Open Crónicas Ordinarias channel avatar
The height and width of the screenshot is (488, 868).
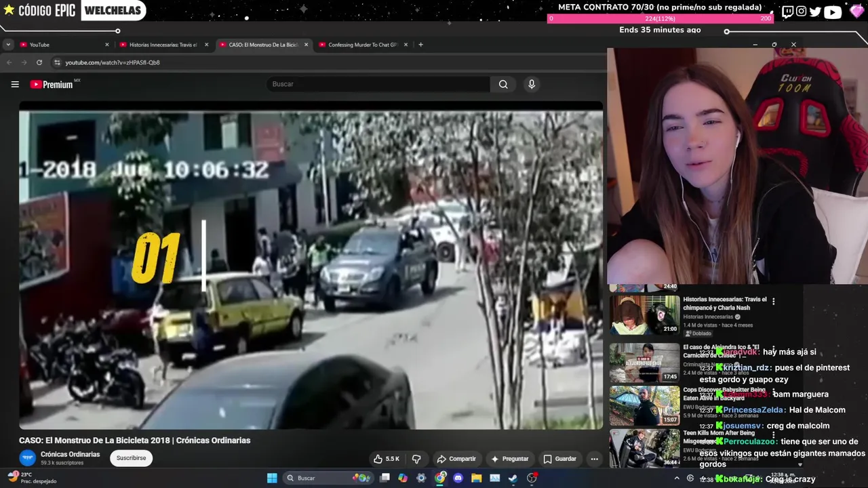(27, 457)
